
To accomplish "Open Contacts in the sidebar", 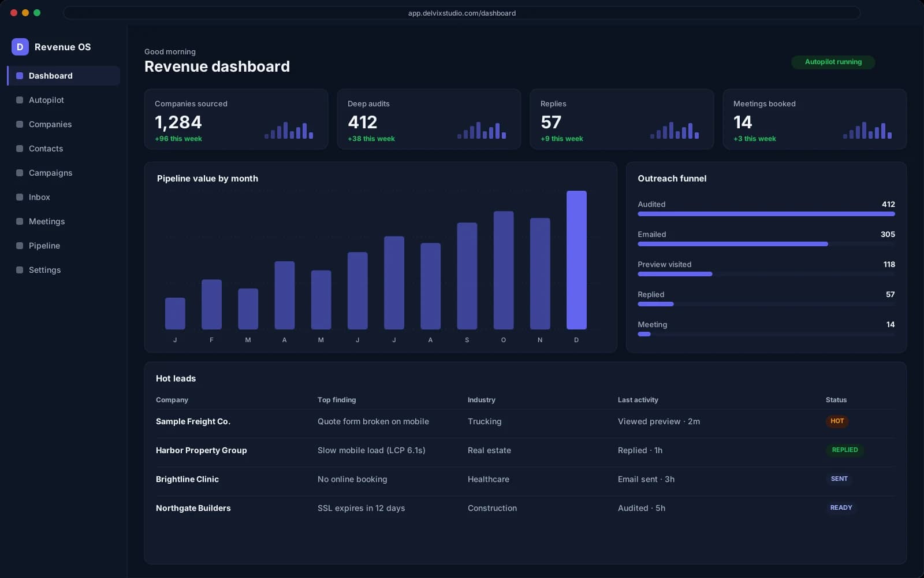I will 64,149.
